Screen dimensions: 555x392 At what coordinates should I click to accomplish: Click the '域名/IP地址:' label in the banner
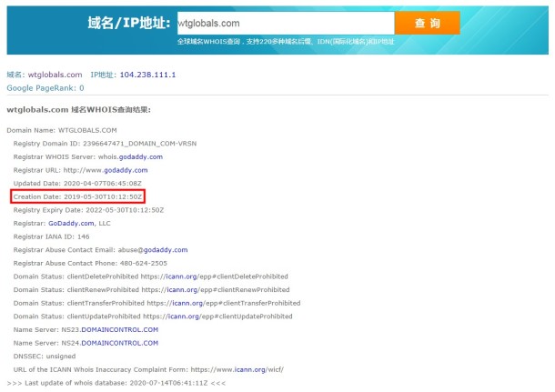[129, 23]
